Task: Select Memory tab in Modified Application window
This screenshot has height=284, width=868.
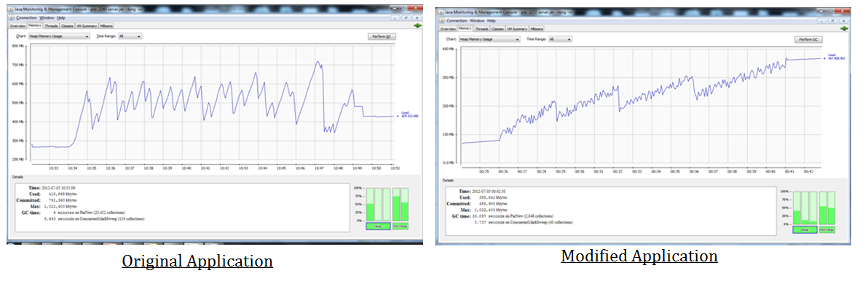Action: click(x=465, y=28)
